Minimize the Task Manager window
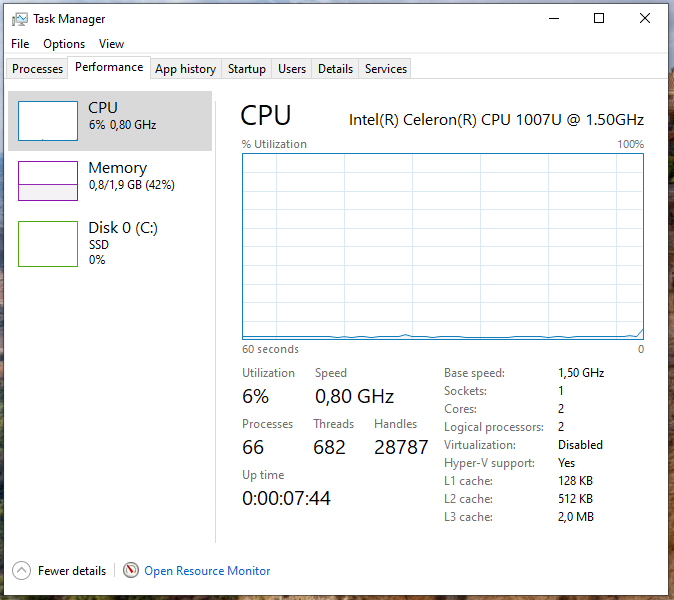The image size is (674, 600). pos(553,18)
